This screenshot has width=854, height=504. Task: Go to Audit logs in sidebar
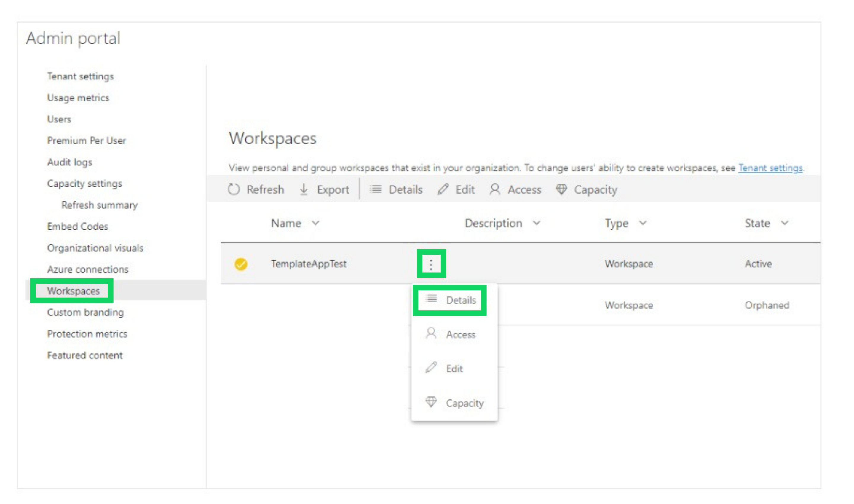(70, 162)
